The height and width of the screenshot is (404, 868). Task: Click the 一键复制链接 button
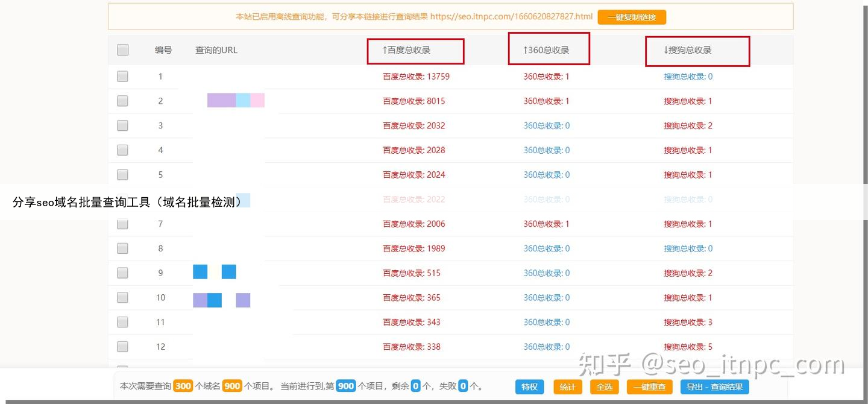pyautogui.click(x=632, y=17)
